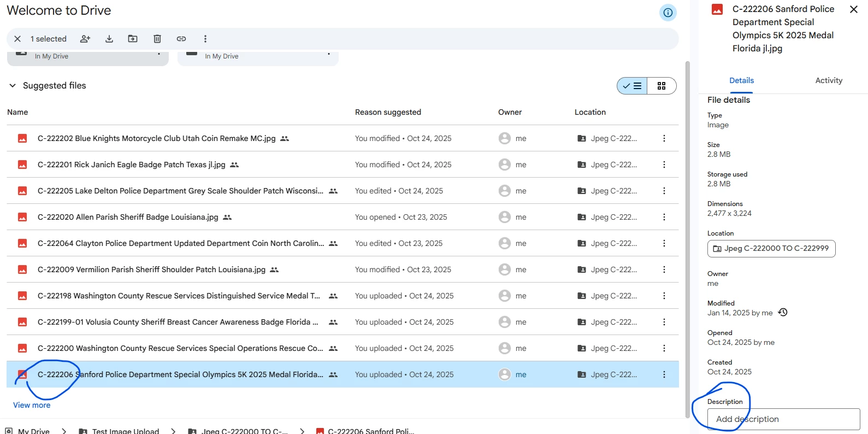This screenshot has width=868, height=434.
Task: Click the Reason suggested column header
Action: pos(388,112)
